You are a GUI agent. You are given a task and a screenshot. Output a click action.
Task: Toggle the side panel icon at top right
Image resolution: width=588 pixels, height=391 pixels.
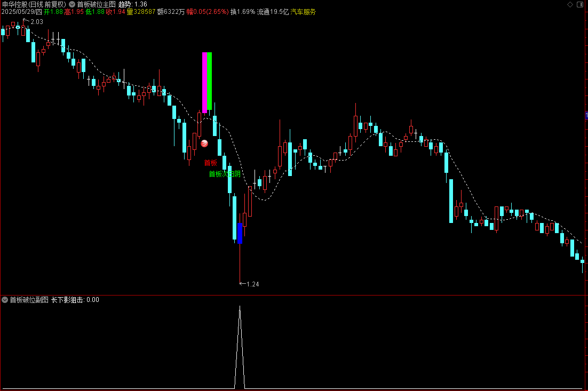pyautogui.click(x=580, y=4)
